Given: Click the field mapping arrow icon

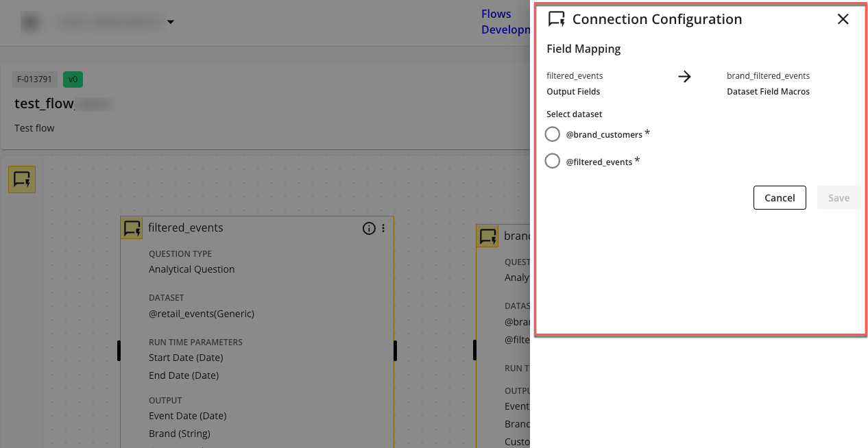Looking at the screenshot, I should tap(684, 77).
